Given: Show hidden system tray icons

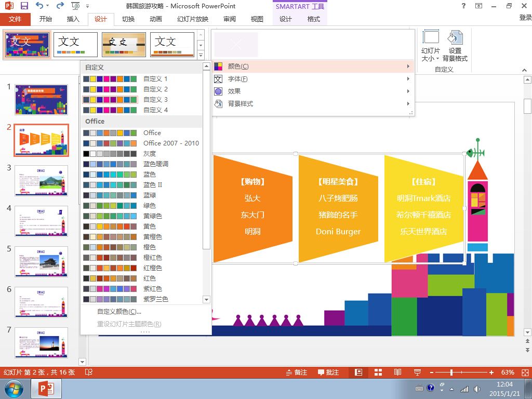Looking at the screenshot, I should click(x=451, y=389).
